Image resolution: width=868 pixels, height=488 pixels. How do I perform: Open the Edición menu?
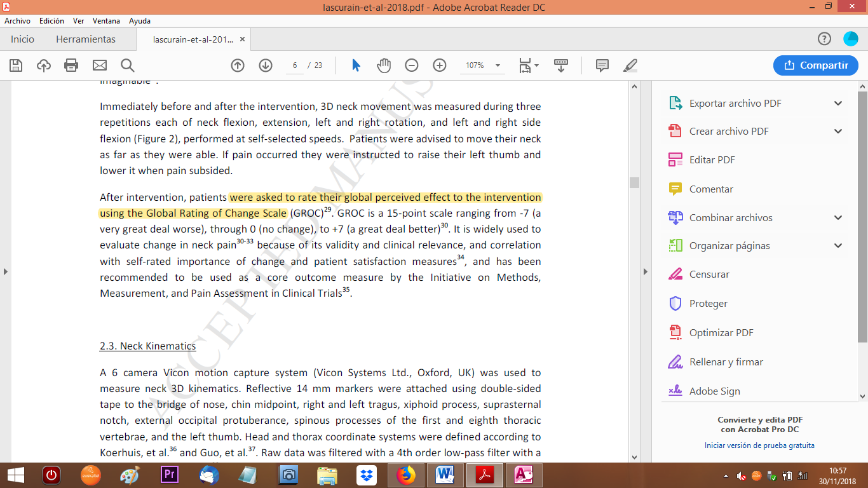tap(51, 21)
